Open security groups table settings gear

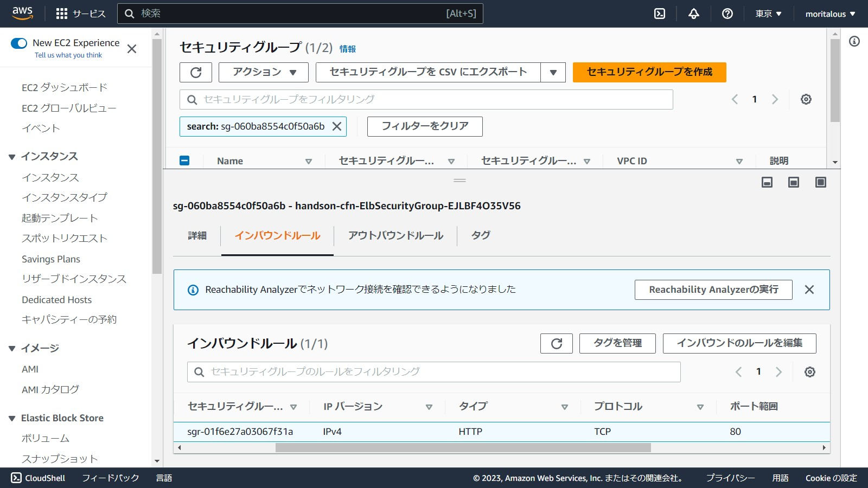[806, 99]
